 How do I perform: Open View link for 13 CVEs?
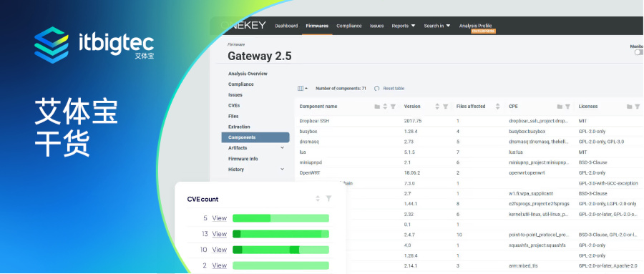coord(220,234)
